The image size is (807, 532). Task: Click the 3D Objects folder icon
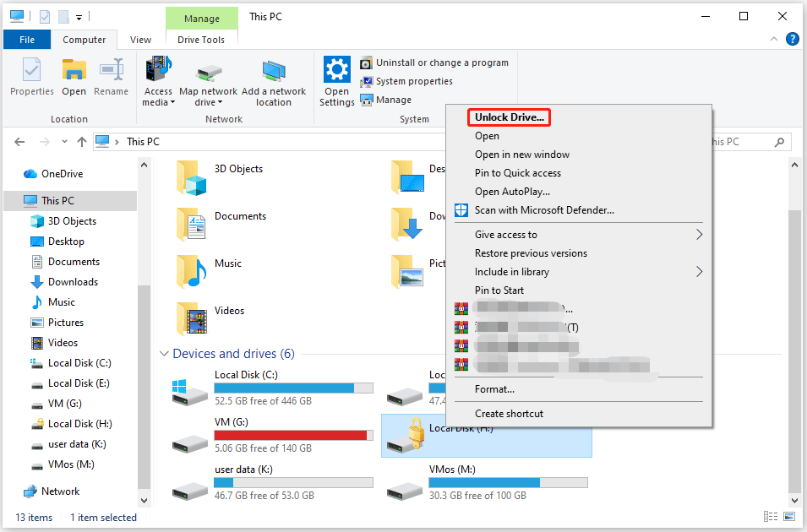click(x=192, y=178)
